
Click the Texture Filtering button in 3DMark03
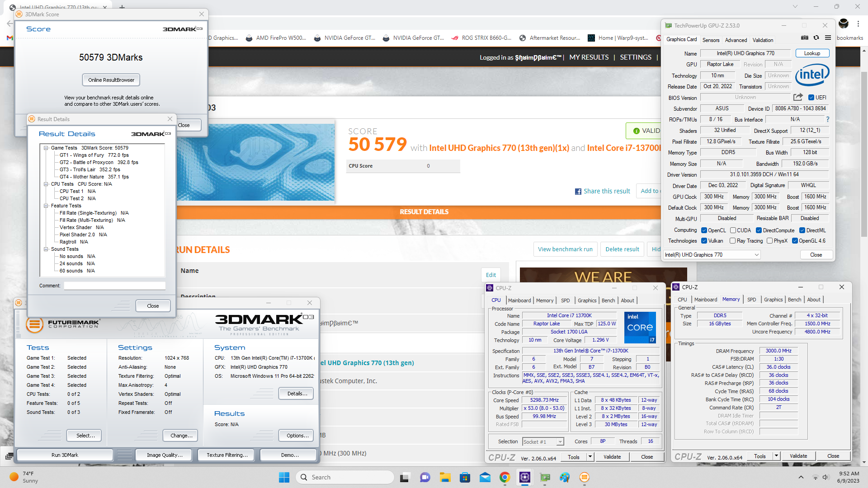[x=227, y=455]
